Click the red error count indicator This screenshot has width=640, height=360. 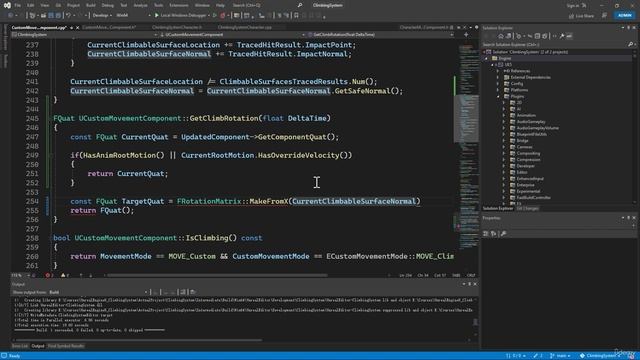click(x=49, y=276)
